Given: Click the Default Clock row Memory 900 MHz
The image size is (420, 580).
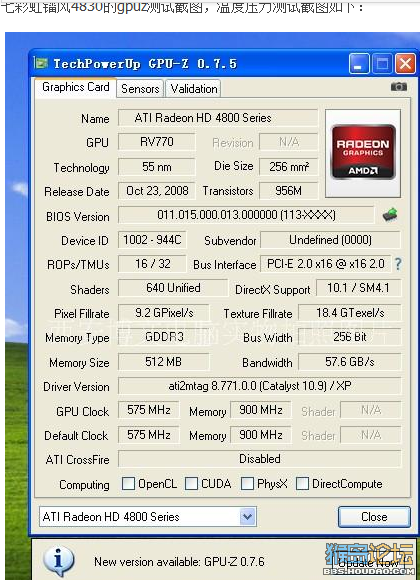Looking at the screenshot, I should [x=261, y=434].
